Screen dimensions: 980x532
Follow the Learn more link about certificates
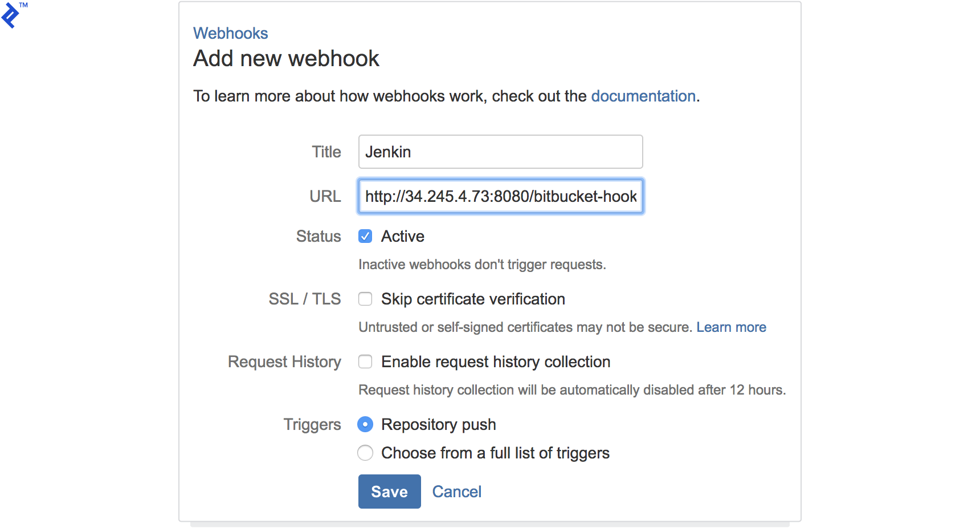pos(731,327)
